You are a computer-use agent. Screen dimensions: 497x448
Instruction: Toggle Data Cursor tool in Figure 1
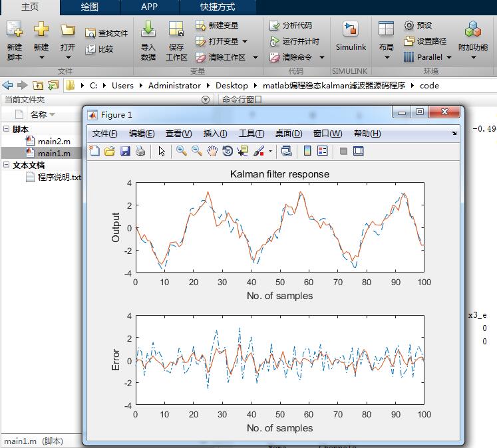click(243, 151)
